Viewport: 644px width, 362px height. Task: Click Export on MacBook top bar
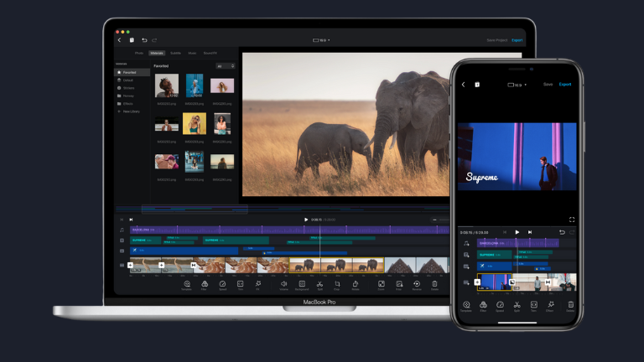[x=517, y=40]
